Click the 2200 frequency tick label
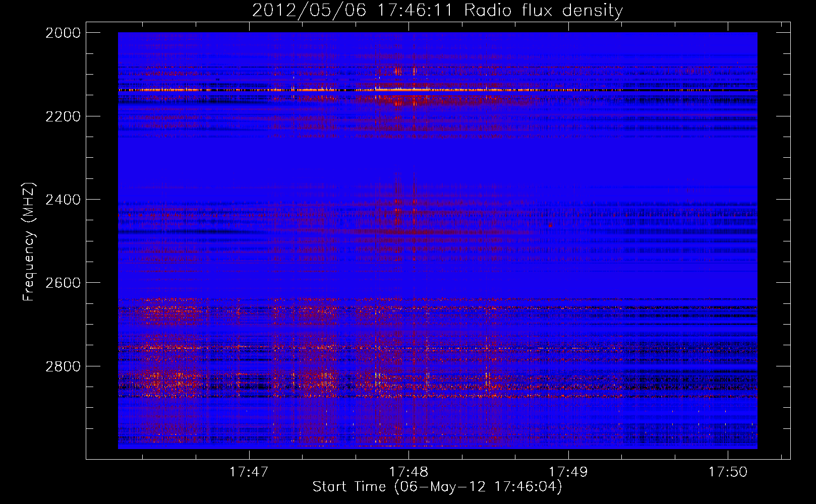Screen dimensions: 816x504 click(63, 116)
